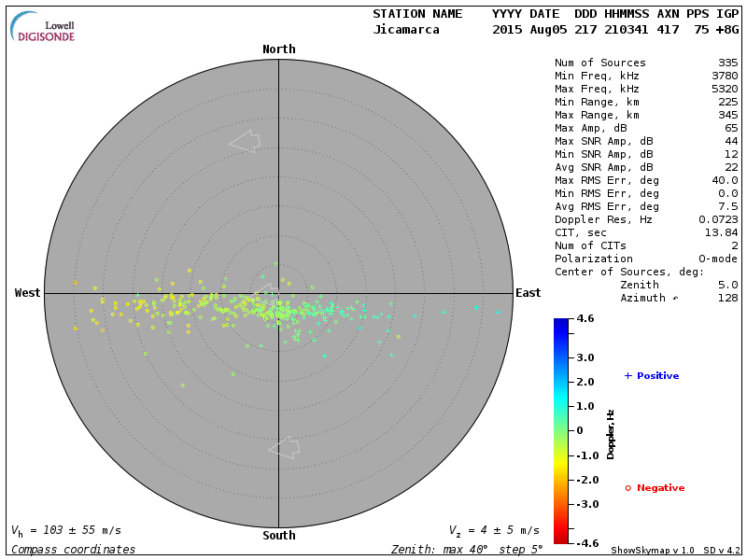
Task: Click the red circle Negative legend marker
Action: [628, 488]
